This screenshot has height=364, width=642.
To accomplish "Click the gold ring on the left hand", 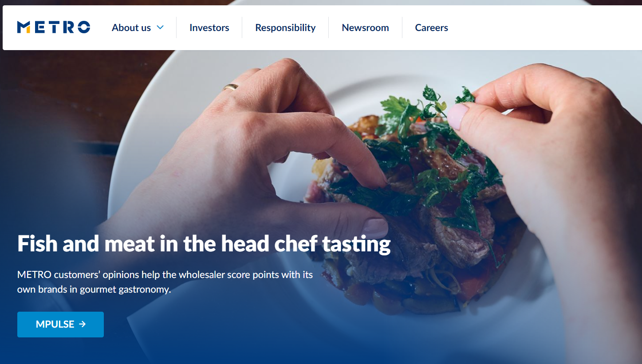I will 231,87.
